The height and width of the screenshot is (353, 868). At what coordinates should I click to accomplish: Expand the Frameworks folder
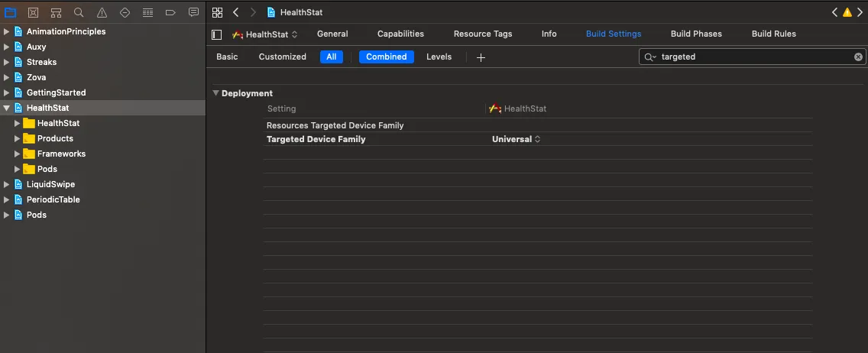click(17, 154)
